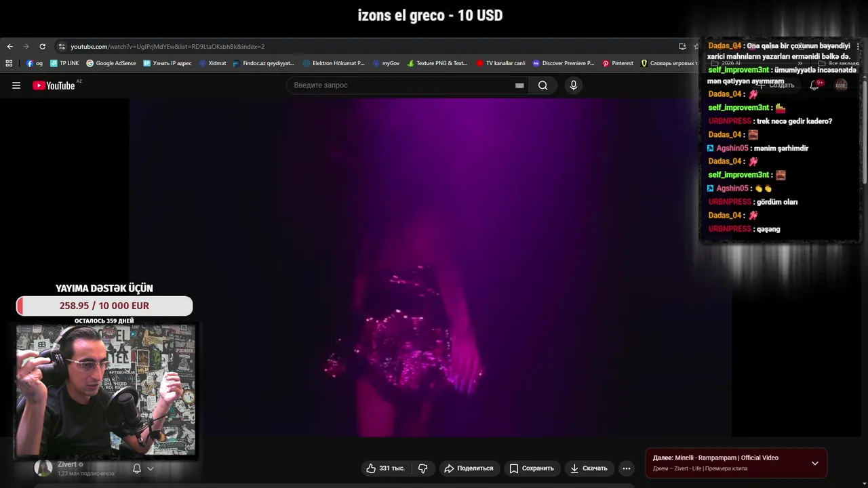Click chat message 'trek necə gedir kadero?'

794,121
